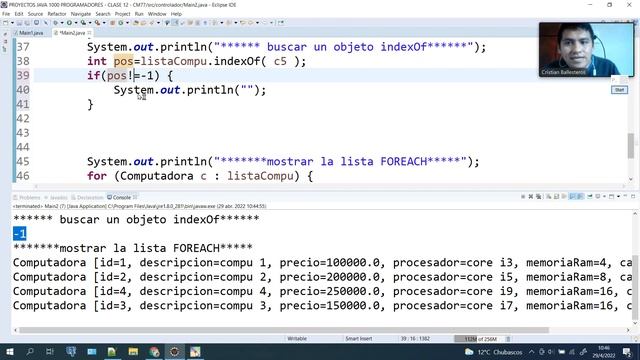640x360 pixels.
Task: Click the Forward navigation arrow in toolbar
Action: coord(264,23)
